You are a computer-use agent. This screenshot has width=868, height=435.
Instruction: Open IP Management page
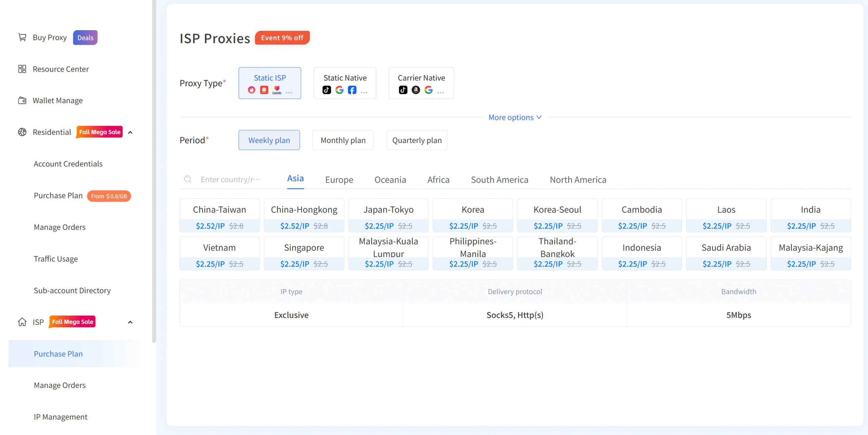click(x=61, y=417)
